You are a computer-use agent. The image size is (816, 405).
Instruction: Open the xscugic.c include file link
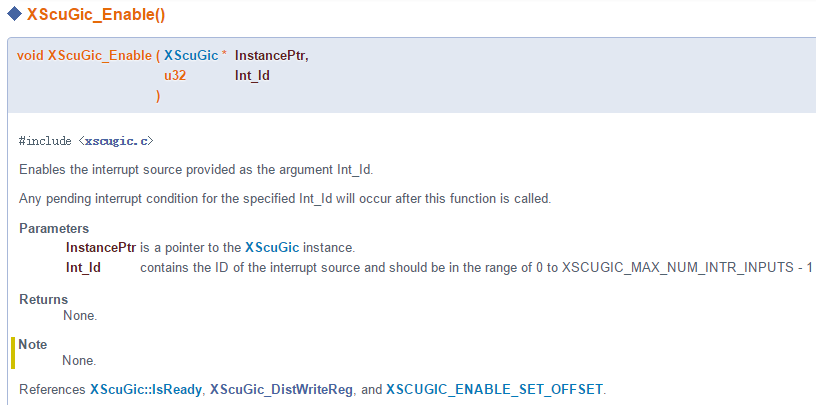pos(116,141)
